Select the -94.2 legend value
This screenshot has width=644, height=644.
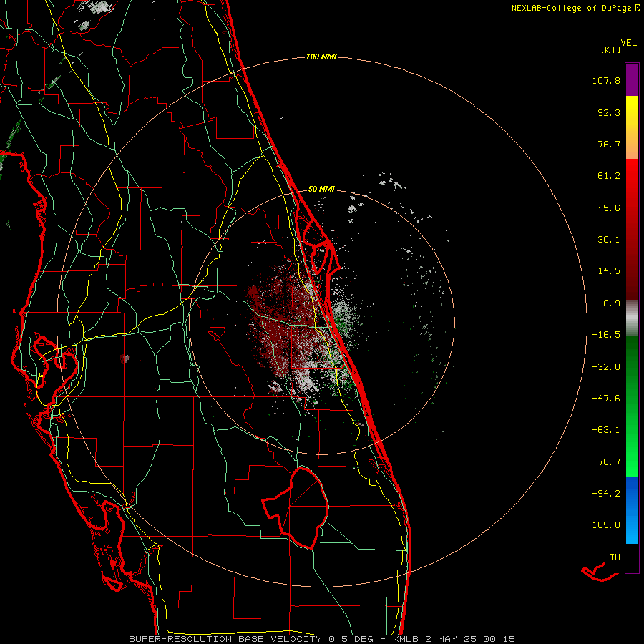click(x=606, y=494)
